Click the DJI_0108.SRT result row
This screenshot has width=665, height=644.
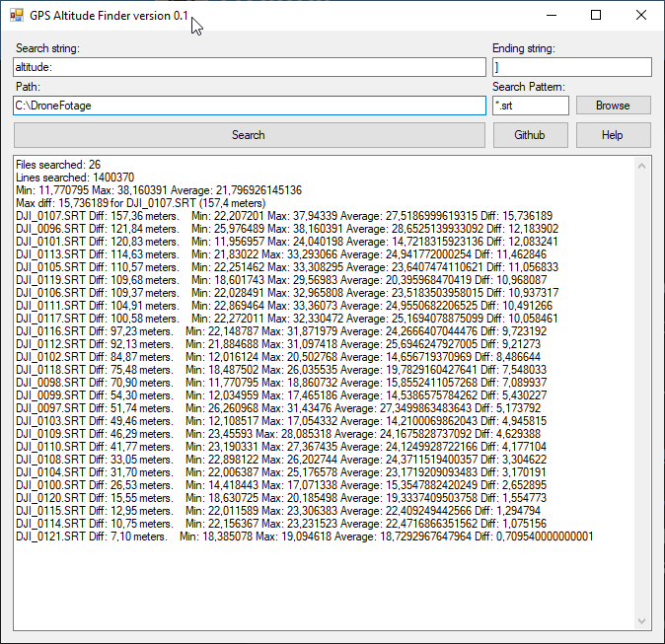tap(281, 460)
